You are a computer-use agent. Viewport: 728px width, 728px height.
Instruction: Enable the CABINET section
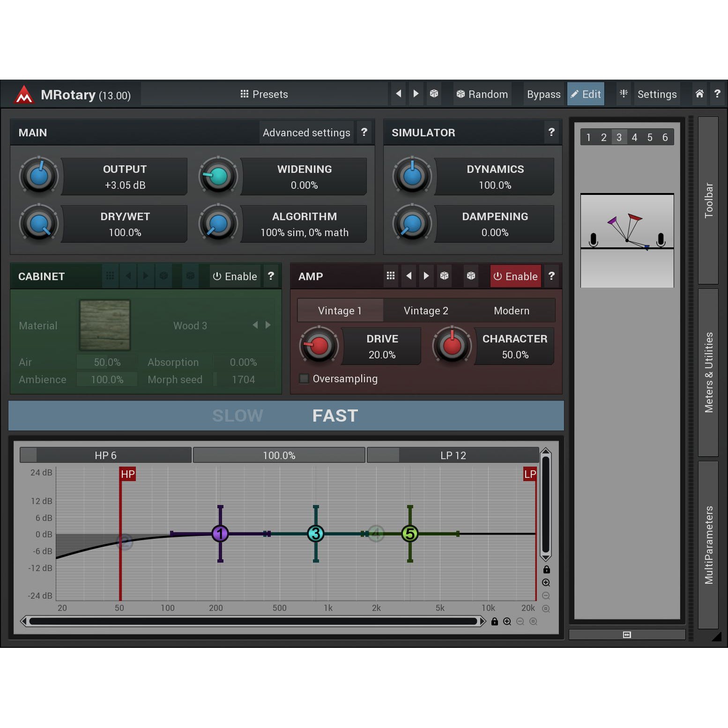[235, 276]
